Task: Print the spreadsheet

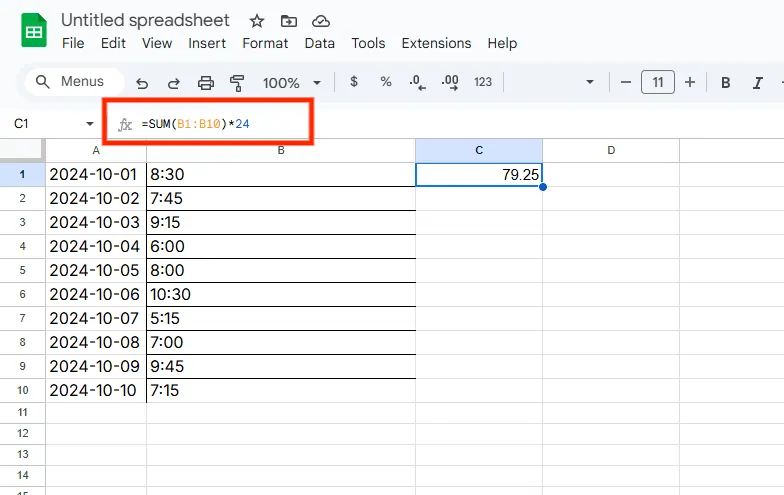Action: 206,83
